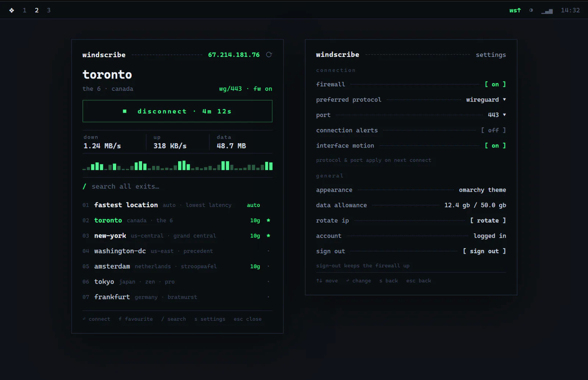Click the stop square icon on disconnect
Viewport: 588px width, 380px height.
(125, 111)
